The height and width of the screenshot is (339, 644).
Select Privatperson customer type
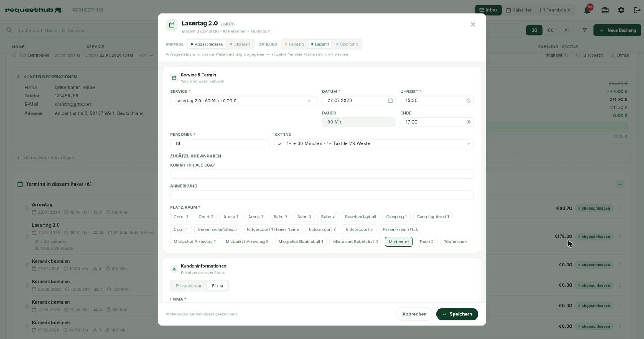click(x=189, y=286)
